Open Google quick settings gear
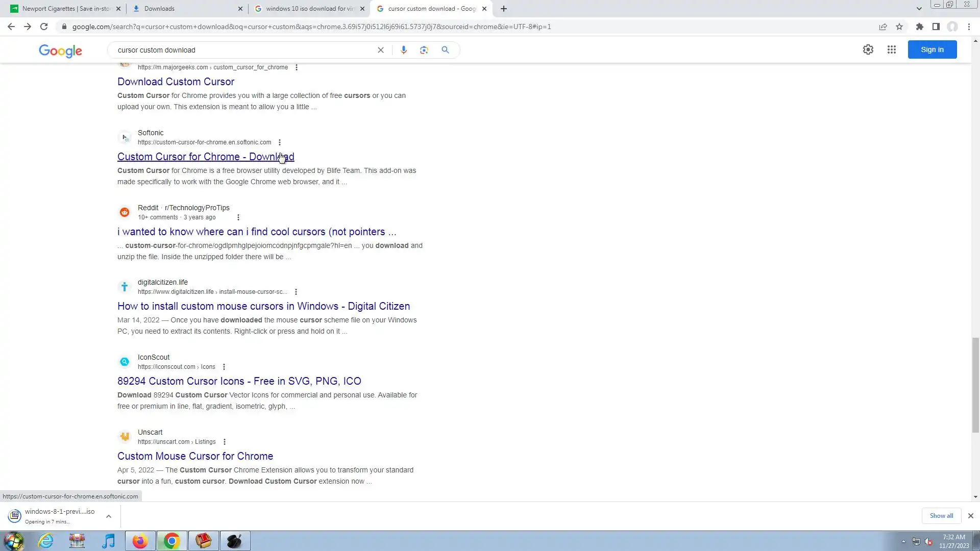 (x=868, y=49)
